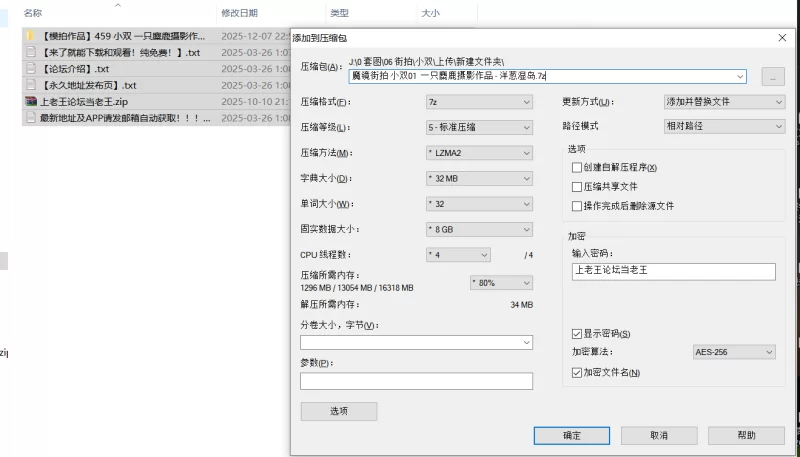
Task: Click the 选项 button
Action: click(339, 411)
